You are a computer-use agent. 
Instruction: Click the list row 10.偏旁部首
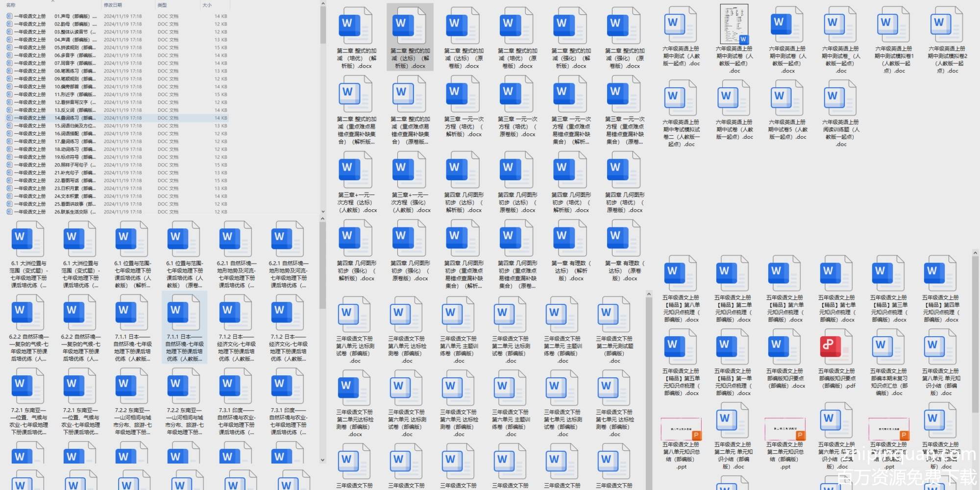(117, 87)
